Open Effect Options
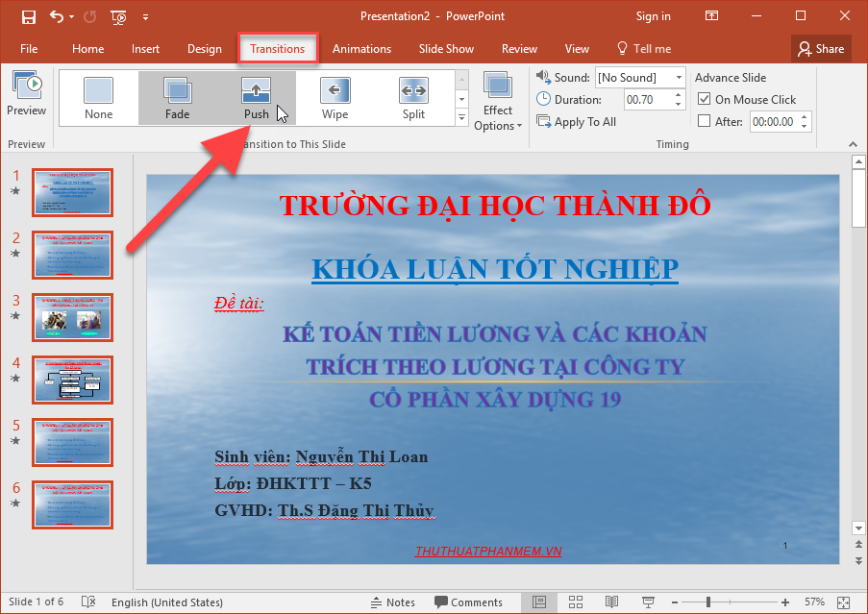This screenshot has height=614, width=868. click(x=497, y=99)
